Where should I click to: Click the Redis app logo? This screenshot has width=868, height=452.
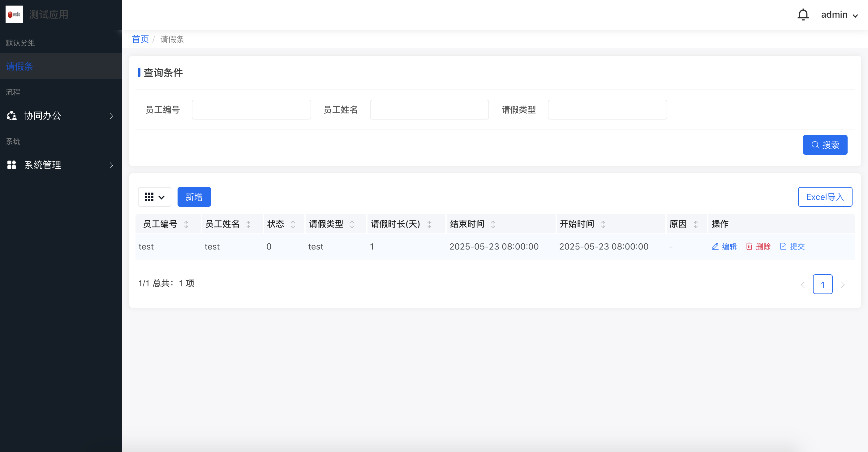[x=14, y=15]
